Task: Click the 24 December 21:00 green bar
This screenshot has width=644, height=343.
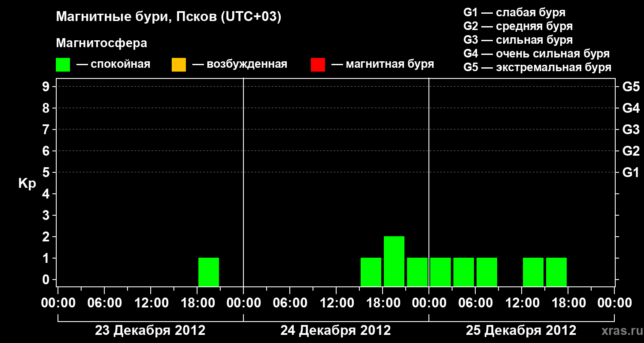Action: click(417, 272)
